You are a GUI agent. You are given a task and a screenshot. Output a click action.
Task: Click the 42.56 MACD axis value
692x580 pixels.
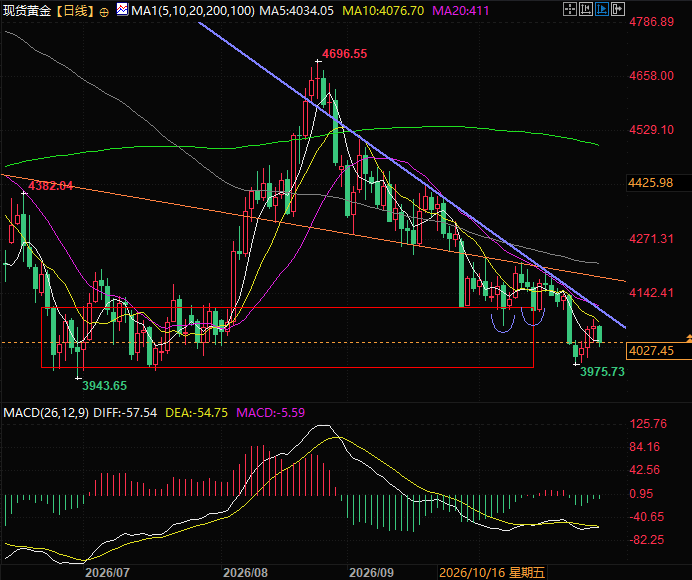tap(645, 470)
